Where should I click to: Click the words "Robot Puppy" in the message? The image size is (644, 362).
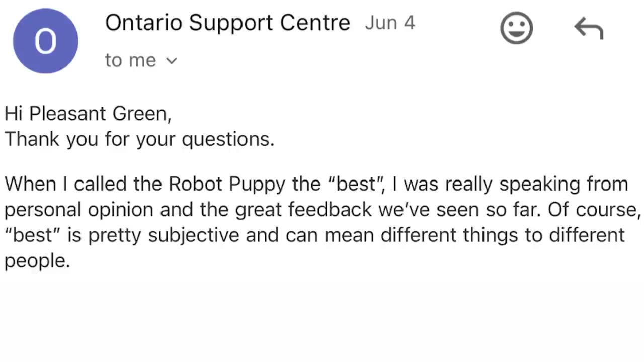pos(227,184)
